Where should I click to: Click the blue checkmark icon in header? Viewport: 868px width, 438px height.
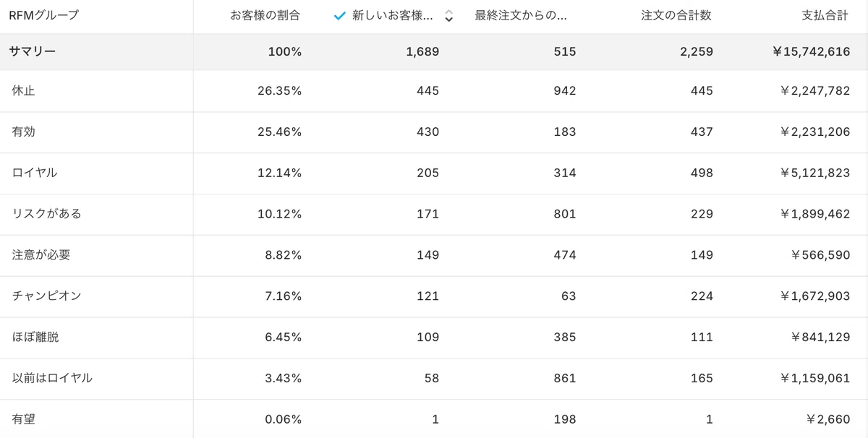339,16
